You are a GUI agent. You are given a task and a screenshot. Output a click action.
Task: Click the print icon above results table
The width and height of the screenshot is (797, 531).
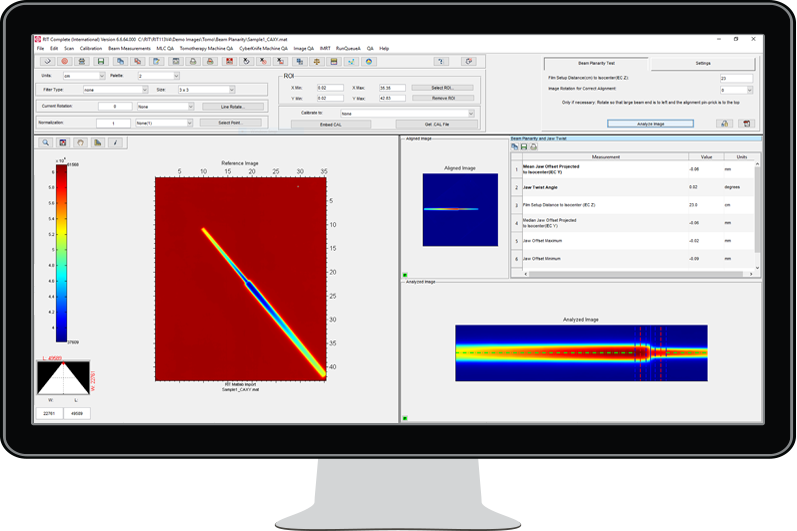[531, 146]
